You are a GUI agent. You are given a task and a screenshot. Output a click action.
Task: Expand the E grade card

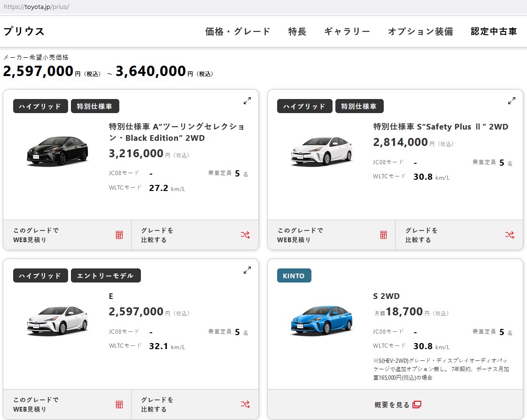[x=247, y=270]
